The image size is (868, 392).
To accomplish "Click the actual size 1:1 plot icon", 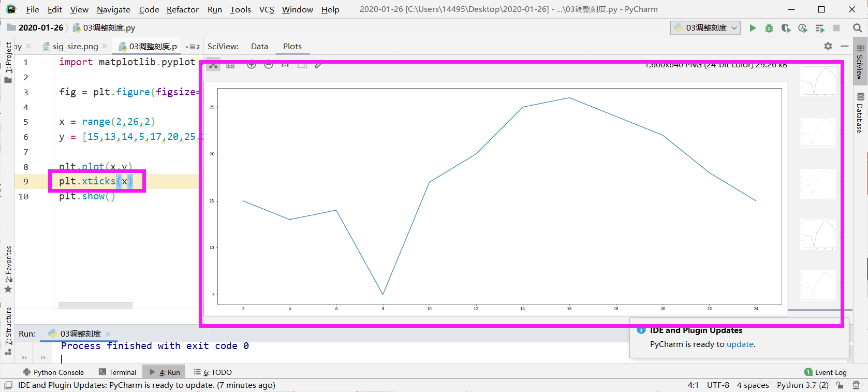I will pos(285,65).
